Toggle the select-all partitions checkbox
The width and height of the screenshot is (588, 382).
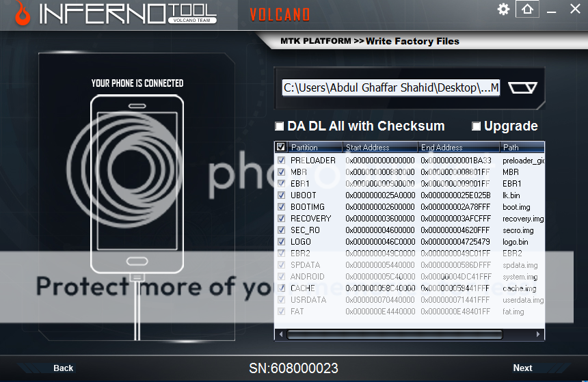280,146
